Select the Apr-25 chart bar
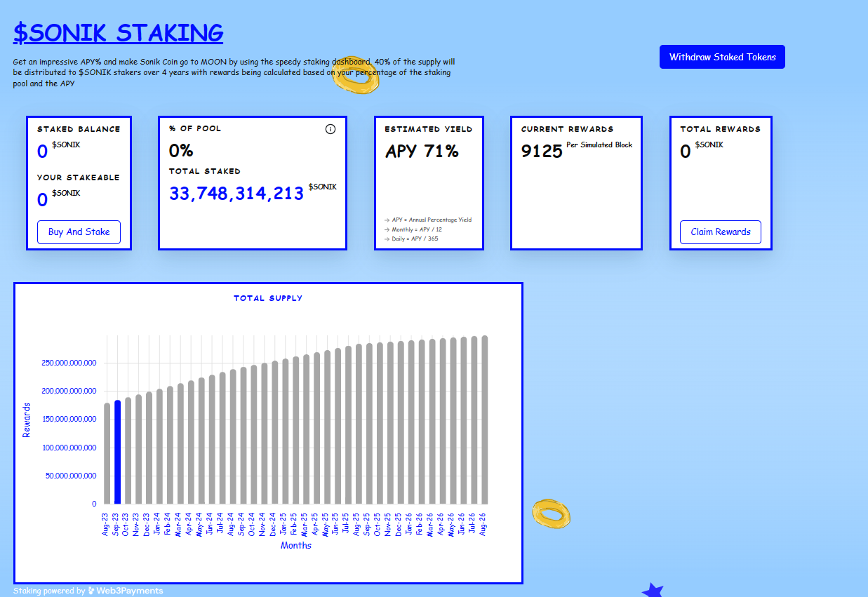 [317, 428]
